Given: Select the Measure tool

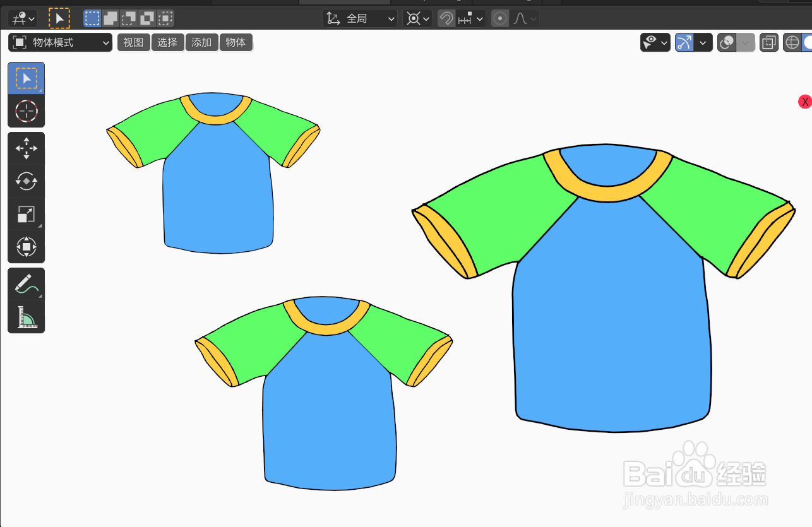Looking at the screenshot, I should tap(26, 317).
